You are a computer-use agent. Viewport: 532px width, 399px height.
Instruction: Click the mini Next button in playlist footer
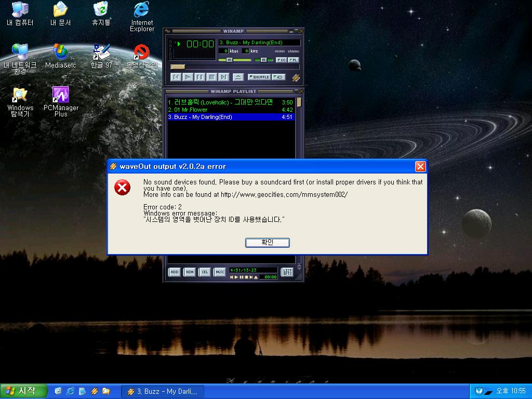251,277
